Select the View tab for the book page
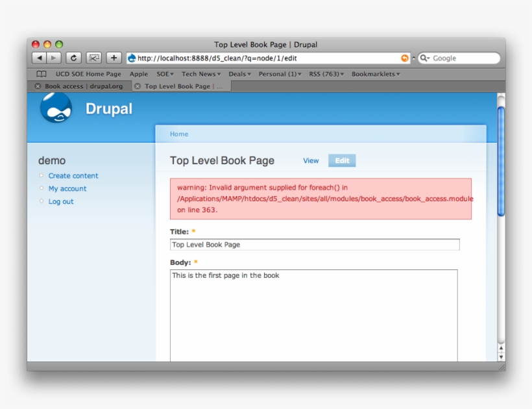The image size is (532, 409). (x=311, y=161)
